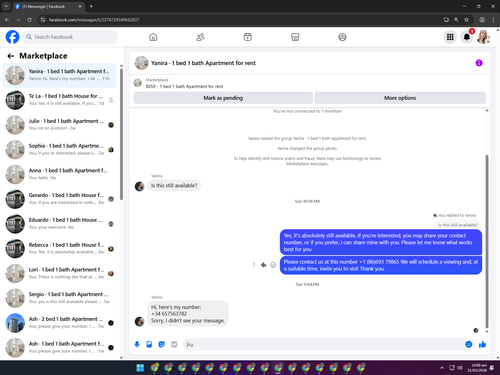500x375 pixels.
Task: Open the account profile picture menu
Action: point(483,37)
